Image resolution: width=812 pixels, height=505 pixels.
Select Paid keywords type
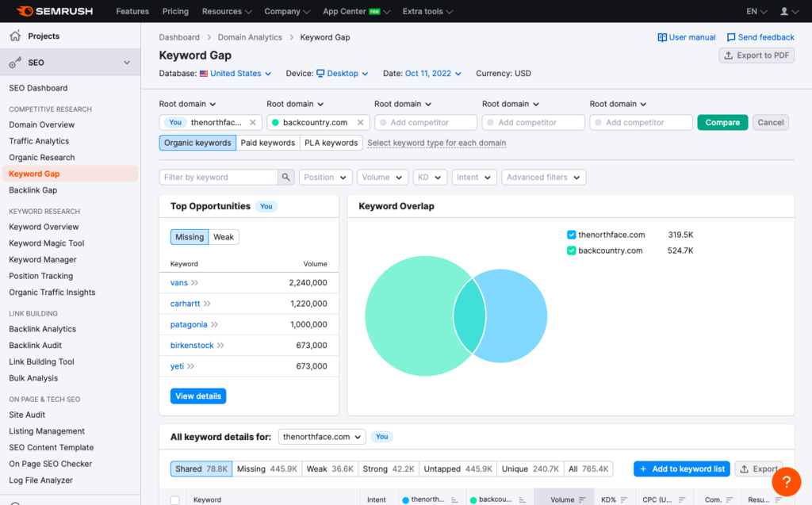click(x=268, y=143)
